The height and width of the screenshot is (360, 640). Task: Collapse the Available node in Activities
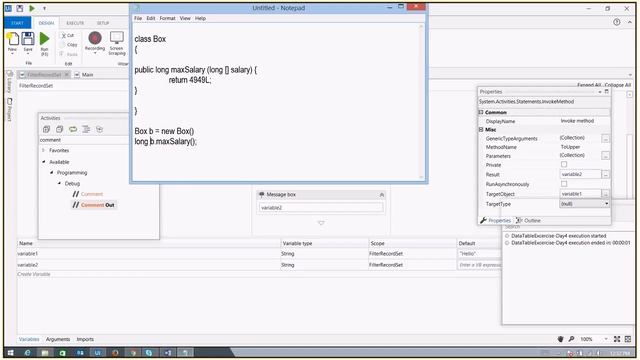point(44,162)
